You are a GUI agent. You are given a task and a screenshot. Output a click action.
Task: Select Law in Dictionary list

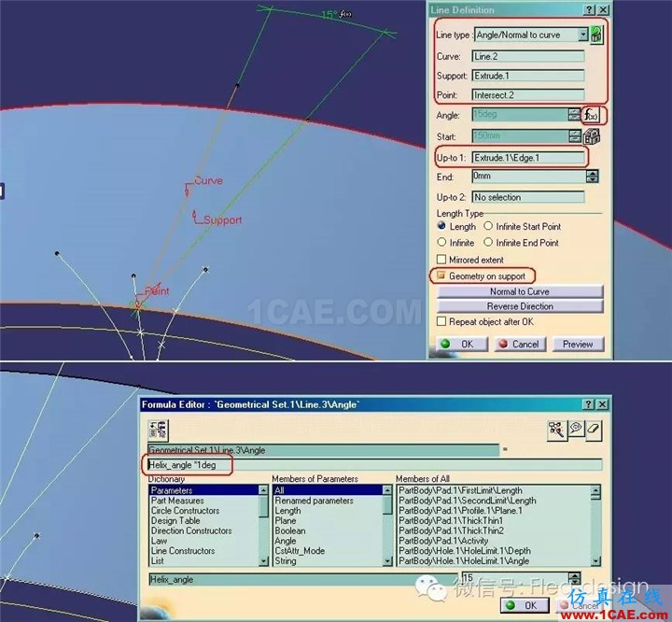[x=204, y=541]
